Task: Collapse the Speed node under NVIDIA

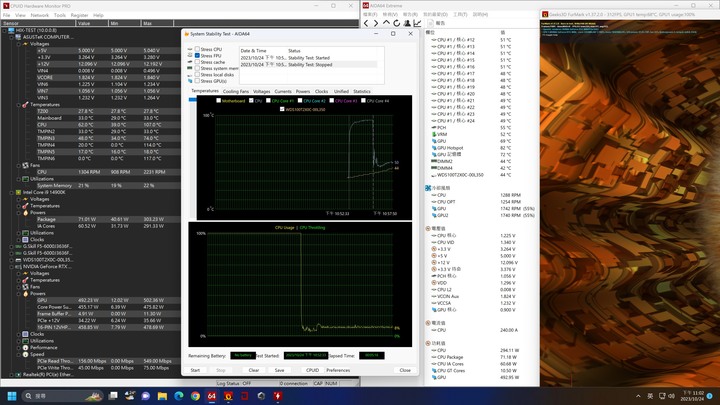Action: (x=18, y=354)
